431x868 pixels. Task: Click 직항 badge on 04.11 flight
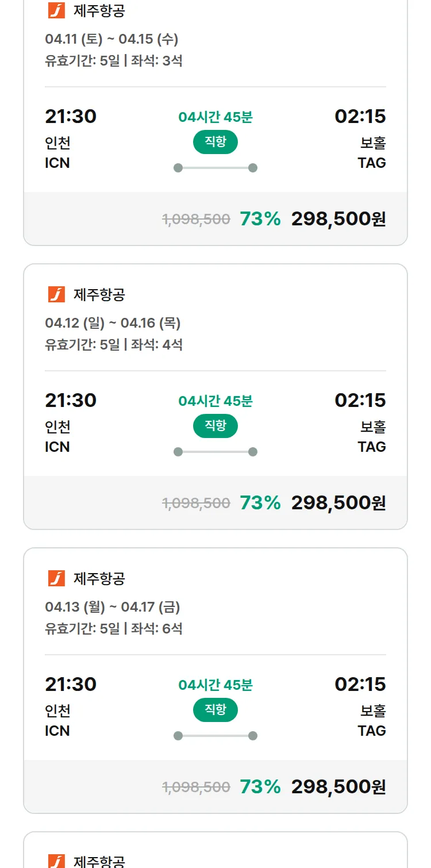pos(215,142)
